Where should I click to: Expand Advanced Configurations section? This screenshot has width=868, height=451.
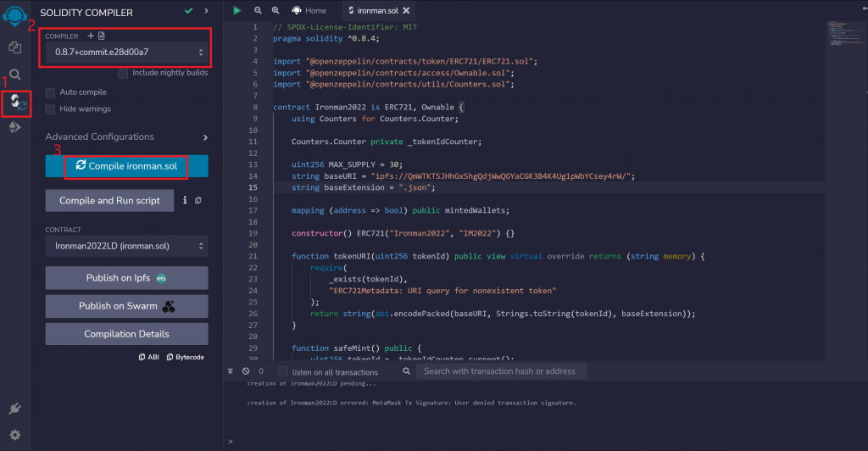(x=127, y=136)
